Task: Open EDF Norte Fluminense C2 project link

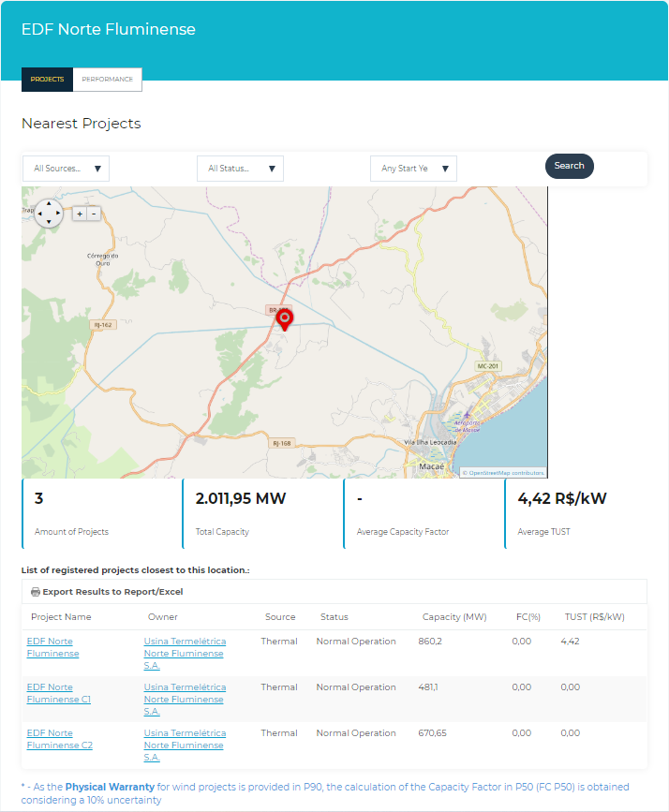Action: click(x=60, y=739)
